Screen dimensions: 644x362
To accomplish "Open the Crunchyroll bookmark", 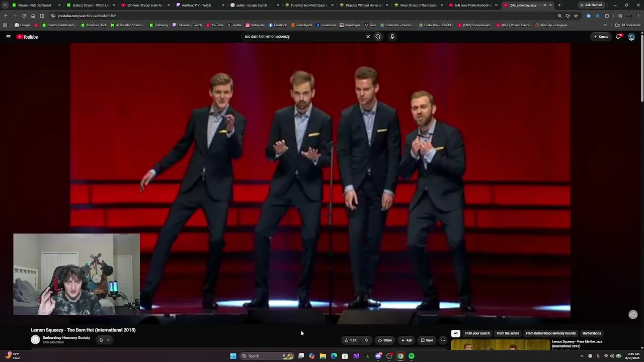I will [x=301, y=25].
